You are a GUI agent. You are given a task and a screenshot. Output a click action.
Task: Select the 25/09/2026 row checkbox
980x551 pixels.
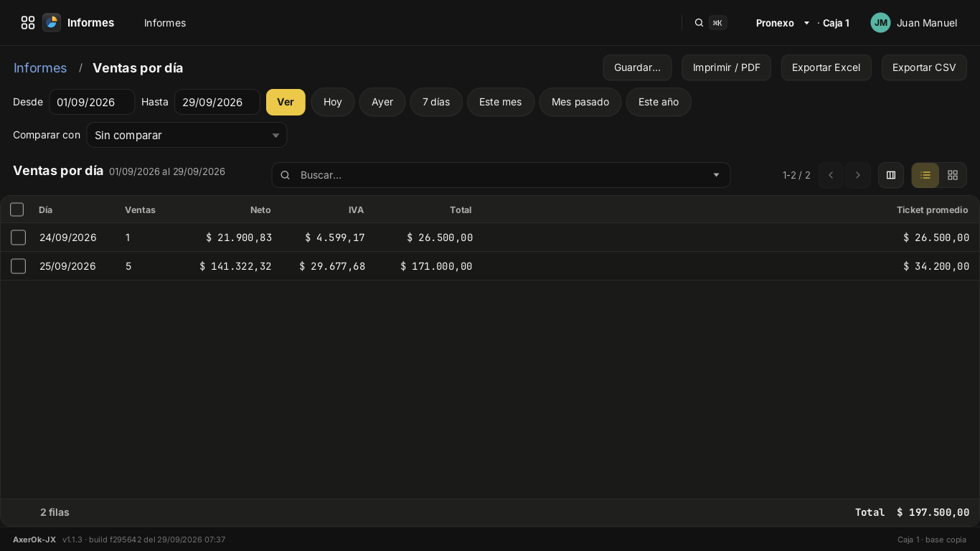click(19, 266)
